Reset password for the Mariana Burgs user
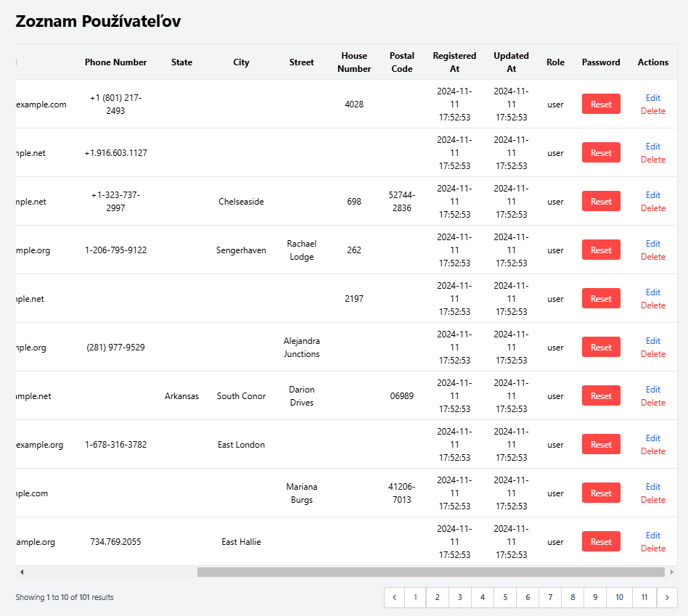Image resolution: width=688 pixels, height=616 pixels. 601,493
